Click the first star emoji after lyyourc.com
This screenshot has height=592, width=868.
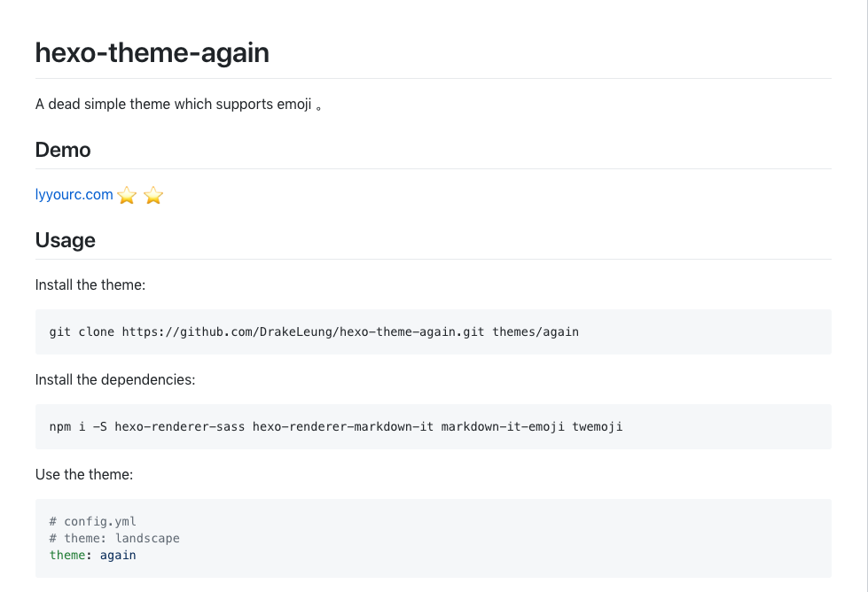pyautogui.click(x=127, y=196)
